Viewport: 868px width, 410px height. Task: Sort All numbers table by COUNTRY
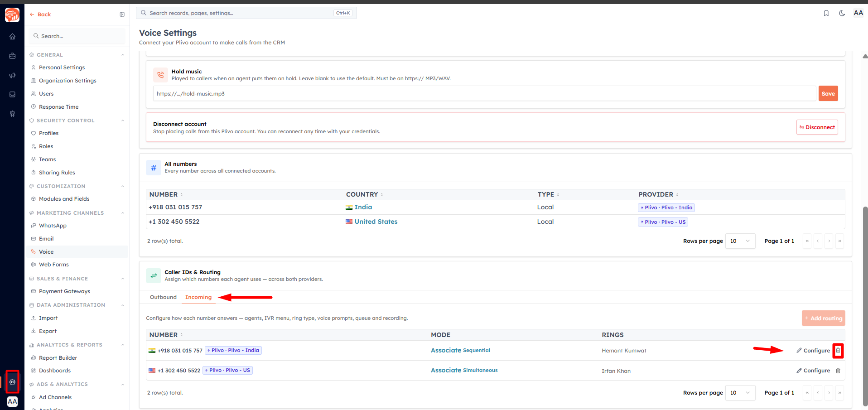(365, 194)
